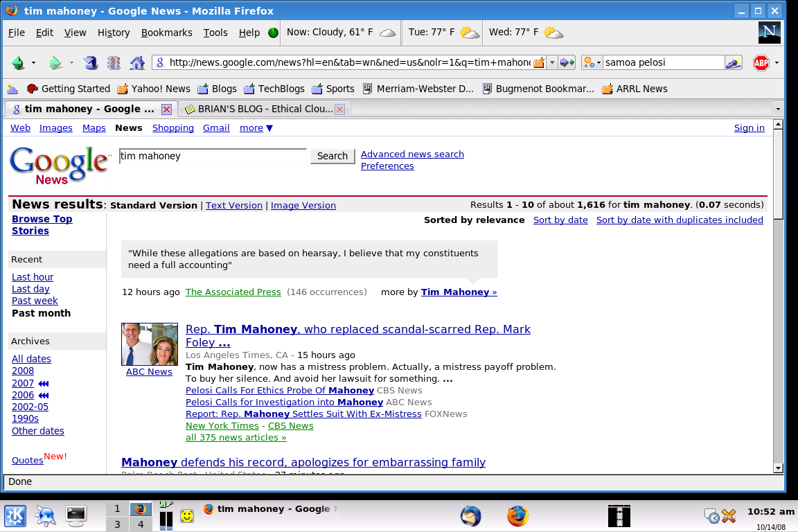798x532 pixels.
Task: Switch to virtual desktop 3
Action: coord(118,524)
